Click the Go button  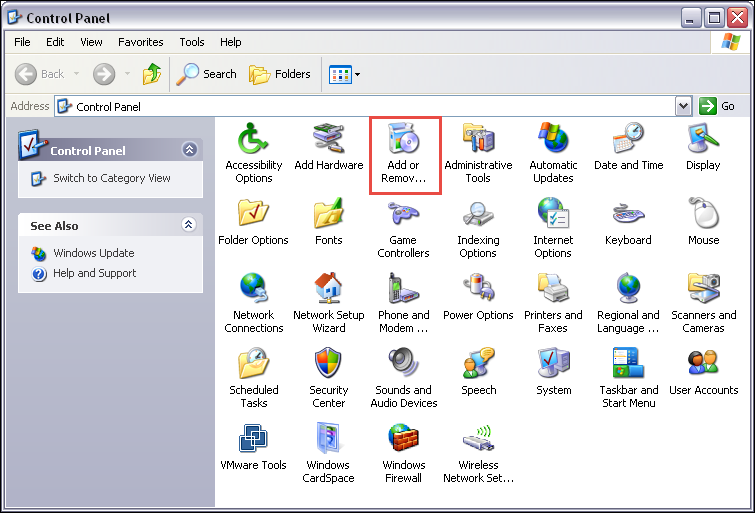click(x=716, y=106)
